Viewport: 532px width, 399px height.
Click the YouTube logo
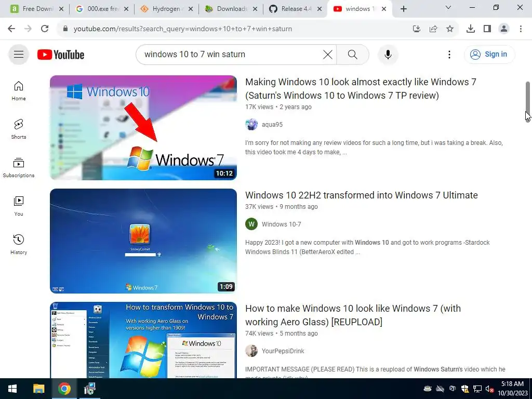click(61, 55)
